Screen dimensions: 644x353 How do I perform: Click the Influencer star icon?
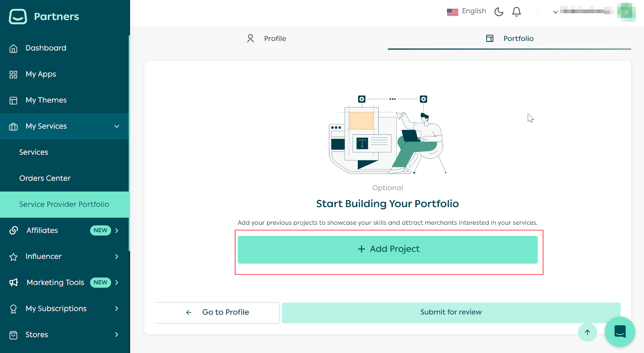pyautogui.click(x=13, y=257)
